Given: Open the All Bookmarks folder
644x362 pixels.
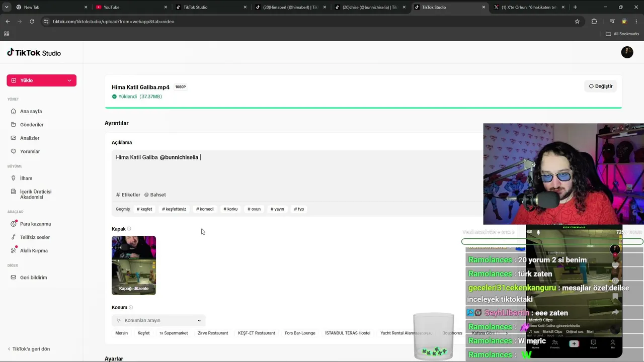Looking at the screenshot, I should (622, 34).
